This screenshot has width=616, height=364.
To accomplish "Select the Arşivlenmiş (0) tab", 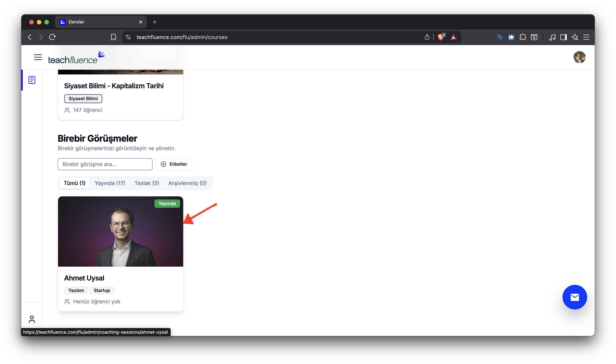I will (x=187, y=183).
